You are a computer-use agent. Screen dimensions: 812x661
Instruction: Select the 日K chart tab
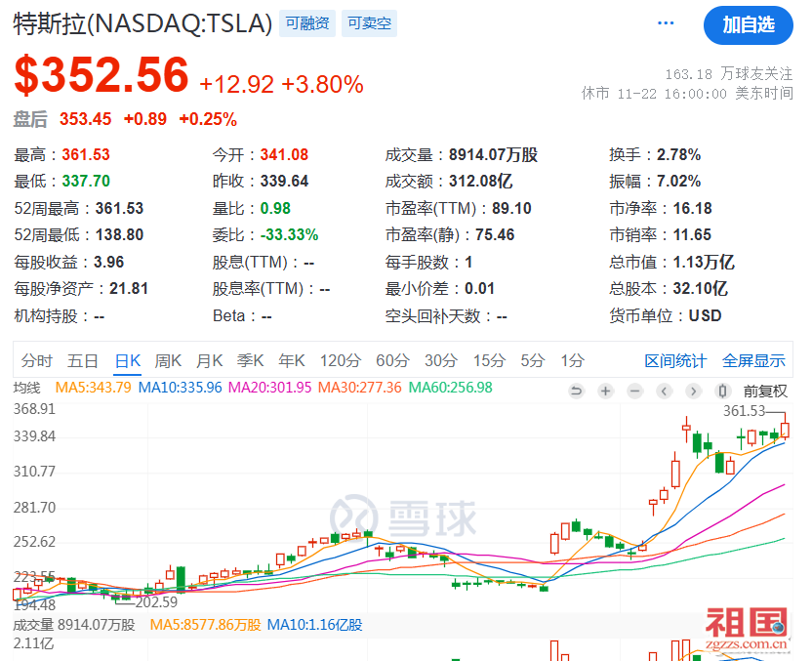point(128,360)
